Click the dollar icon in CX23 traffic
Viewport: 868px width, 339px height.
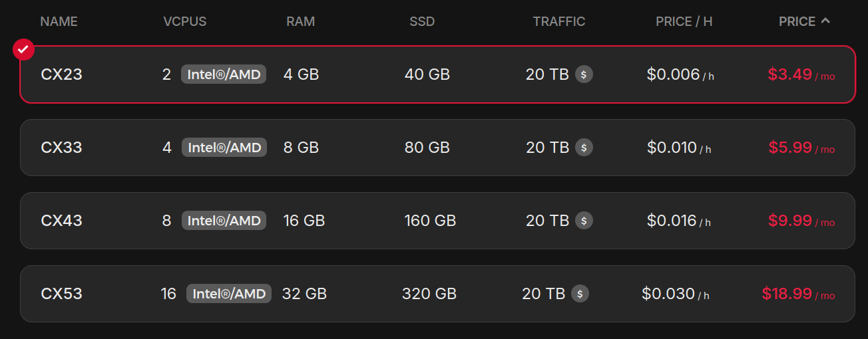(x=584, y=74)
